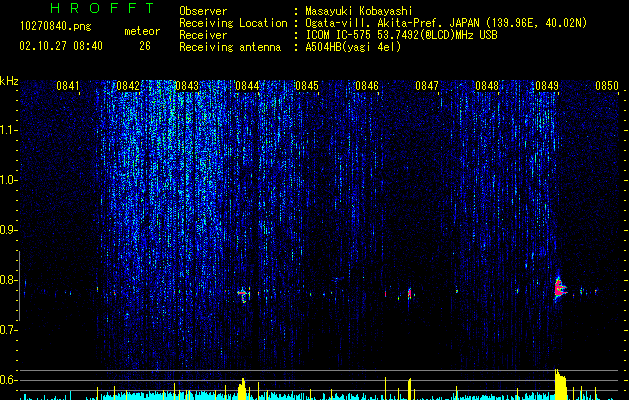Click the 0.6 kHz axis label

(7, 380)
